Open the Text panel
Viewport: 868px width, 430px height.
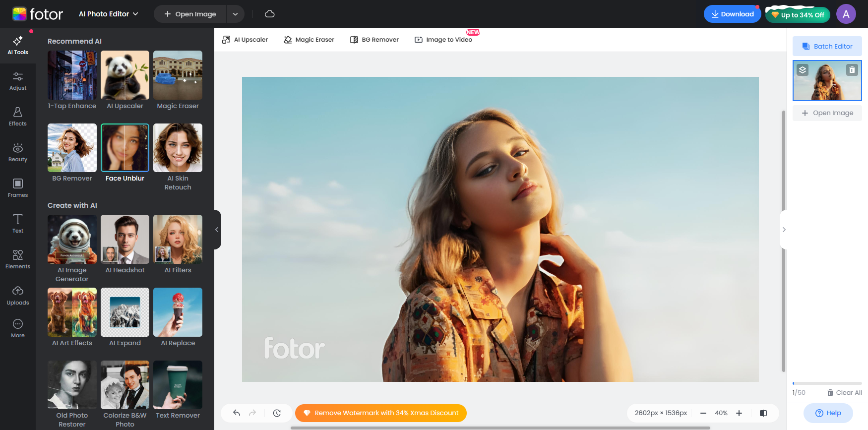(18, 224)
